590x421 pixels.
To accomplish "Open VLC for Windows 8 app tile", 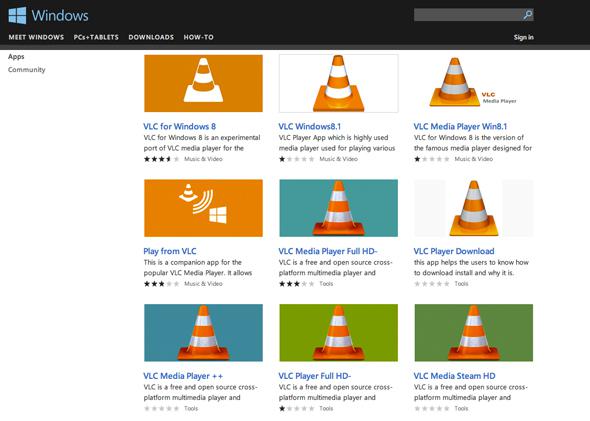I will coord(203,83).
